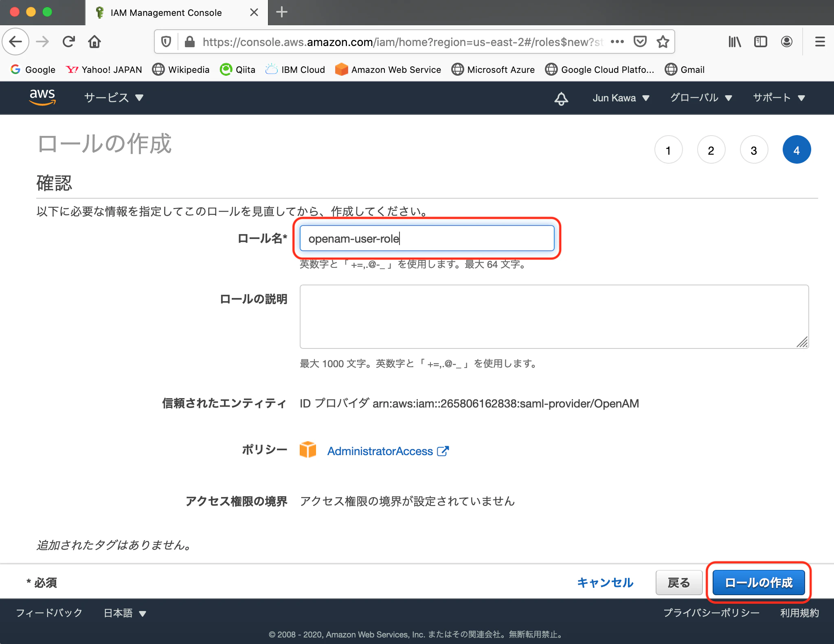The height and width of the screenshot is (644, 834).
Task: Open Google Cloud Platform bookmark
Action: [600, 70]
